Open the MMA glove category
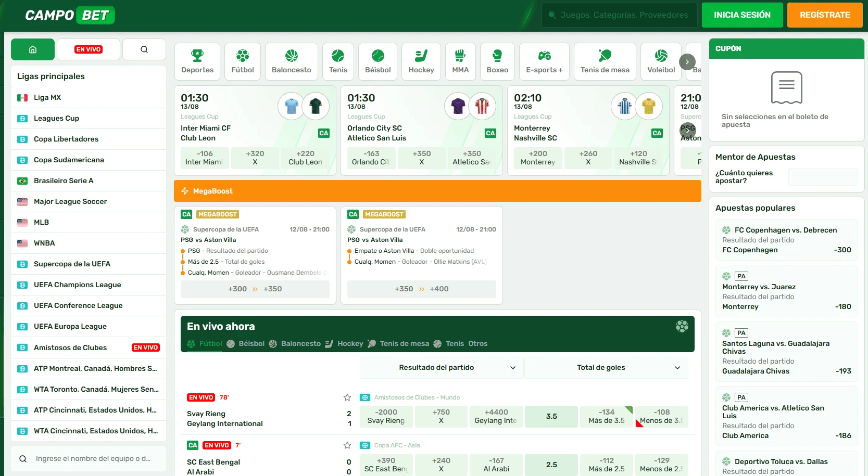 click(460, 61)
